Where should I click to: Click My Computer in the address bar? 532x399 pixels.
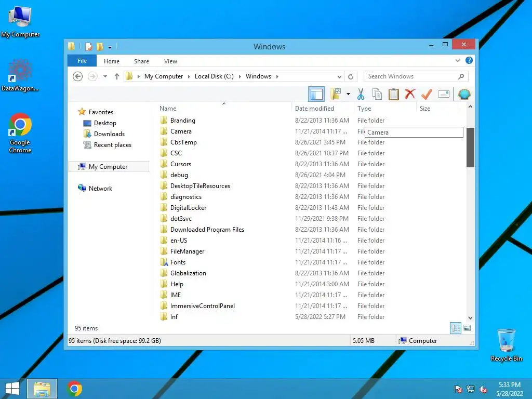click(164, 76)
